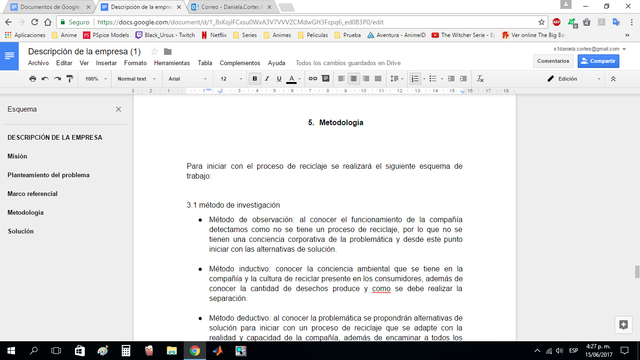Open the Herramientas menu
640x360 pixels.
tap(172, 63)
